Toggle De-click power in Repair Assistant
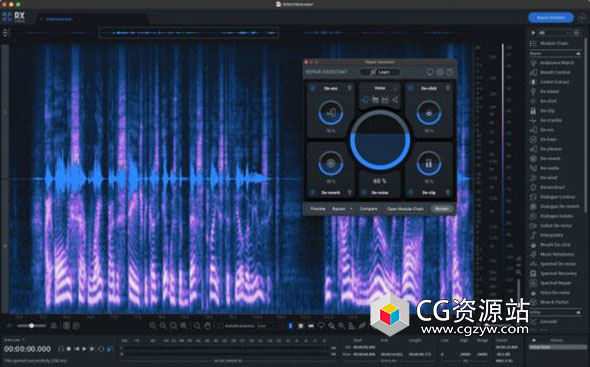 click(411, 88)
